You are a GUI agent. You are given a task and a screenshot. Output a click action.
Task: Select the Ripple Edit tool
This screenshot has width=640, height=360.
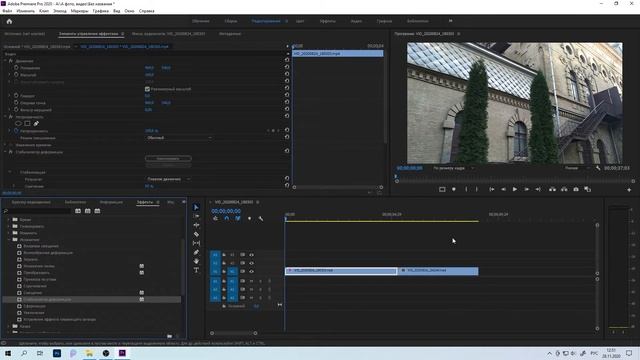[x=196, y=225]
